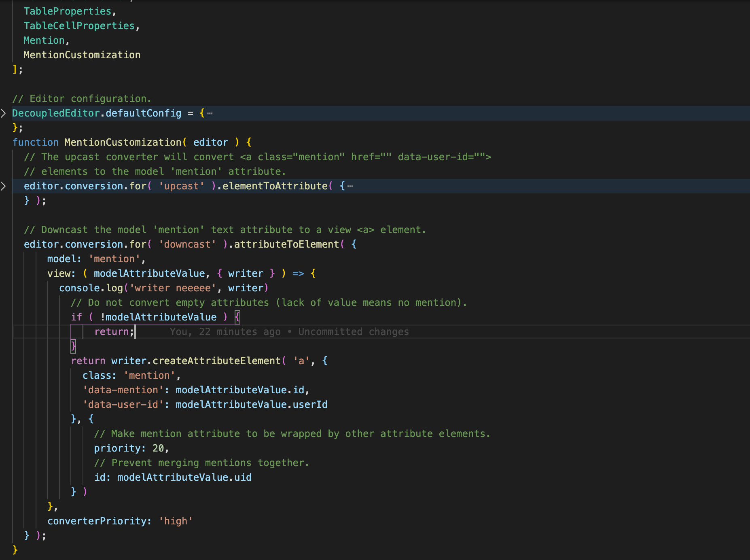
Task: Click the git blame 'You, 22 minutes ago' annotation
Action: coord(289,332)
